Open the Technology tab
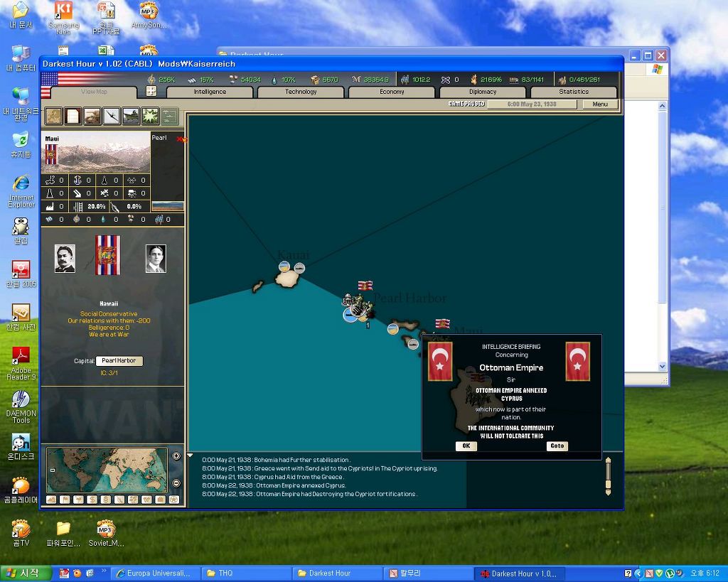The height and width of the screenshot is (582, 728). point(301,92)
